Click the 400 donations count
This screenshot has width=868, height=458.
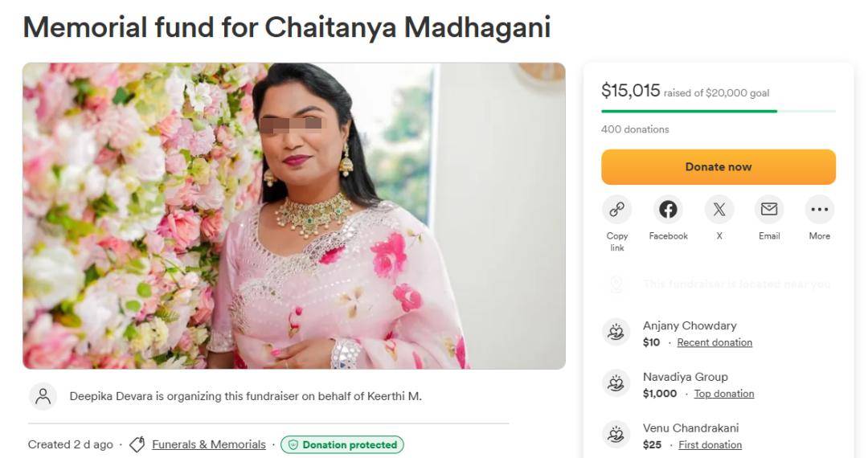tap(635, 129)
